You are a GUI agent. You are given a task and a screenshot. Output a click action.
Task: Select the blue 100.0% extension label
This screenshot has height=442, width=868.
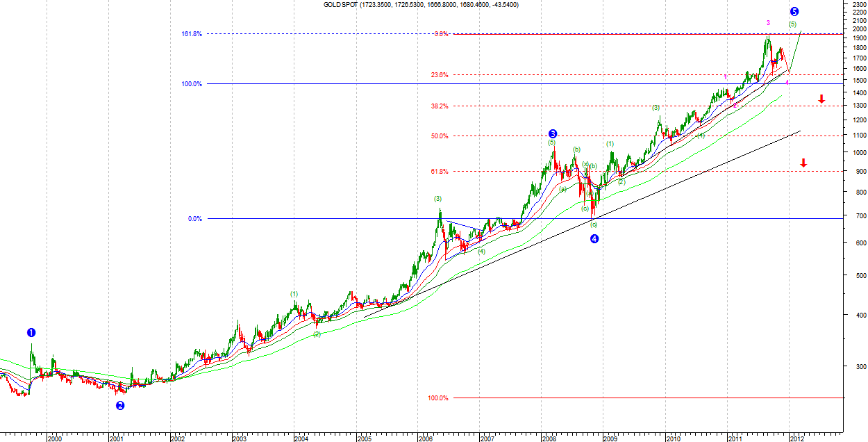[x=192, y=84]
